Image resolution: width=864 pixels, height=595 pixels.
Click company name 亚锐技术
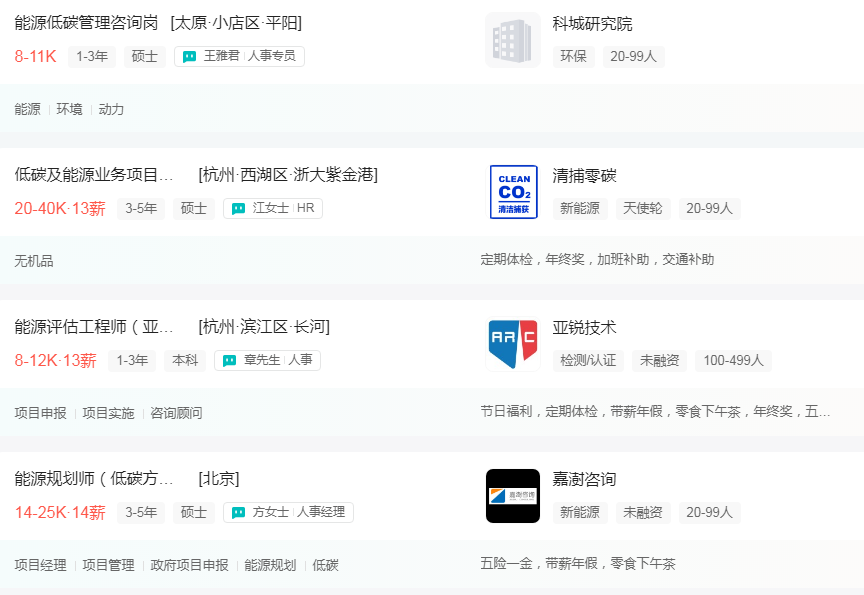coord(584,328)
